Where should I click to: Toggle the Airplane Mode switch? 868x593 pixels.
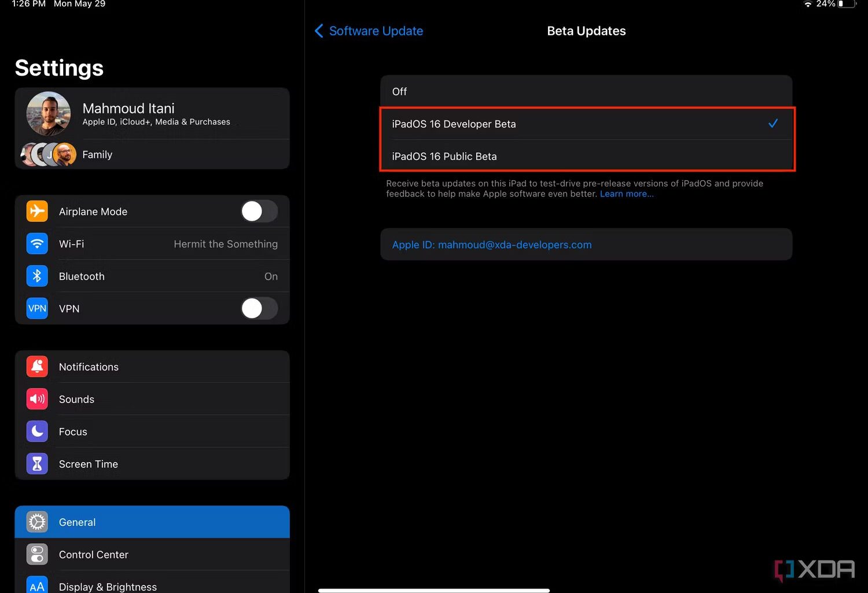(x=259, y=211)
